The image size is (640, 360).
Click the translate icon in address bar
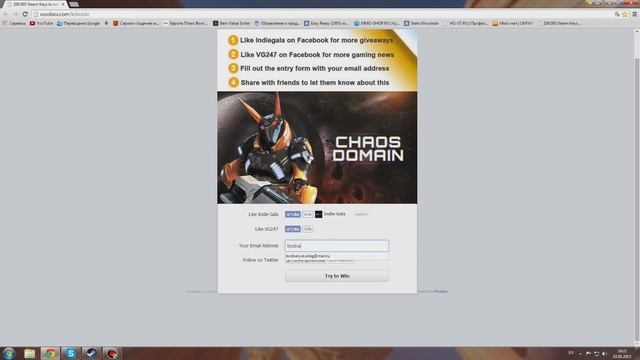617,14
